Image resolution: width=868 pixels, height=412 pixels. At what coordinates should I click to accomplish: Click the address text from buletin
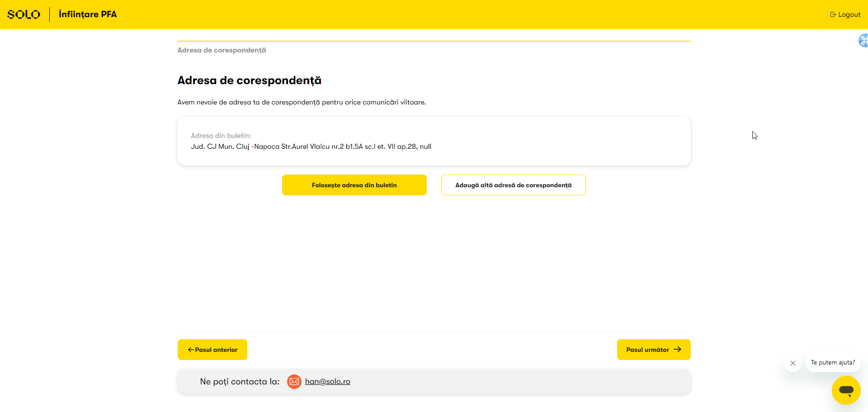click(311, 147)
